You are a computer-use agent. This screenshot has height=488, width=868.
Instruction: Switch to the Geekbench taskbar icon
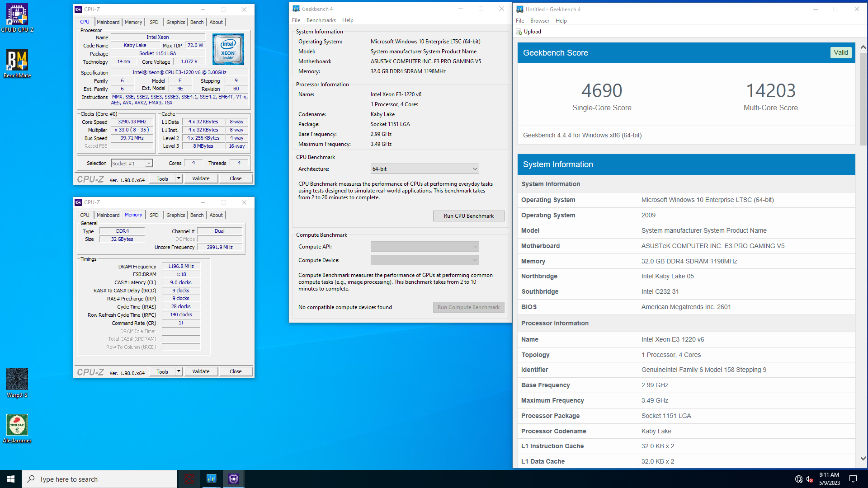211,479
